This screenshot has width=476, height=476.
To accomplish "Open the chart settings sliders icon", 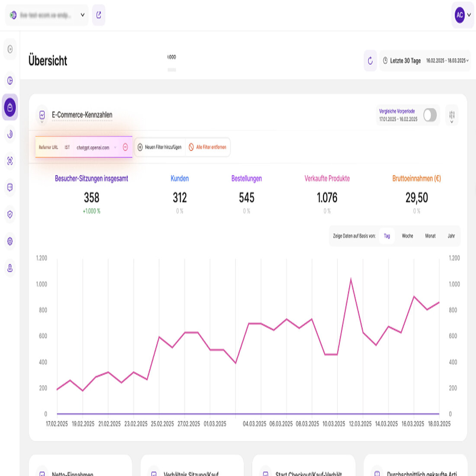I will coord(452,115).
